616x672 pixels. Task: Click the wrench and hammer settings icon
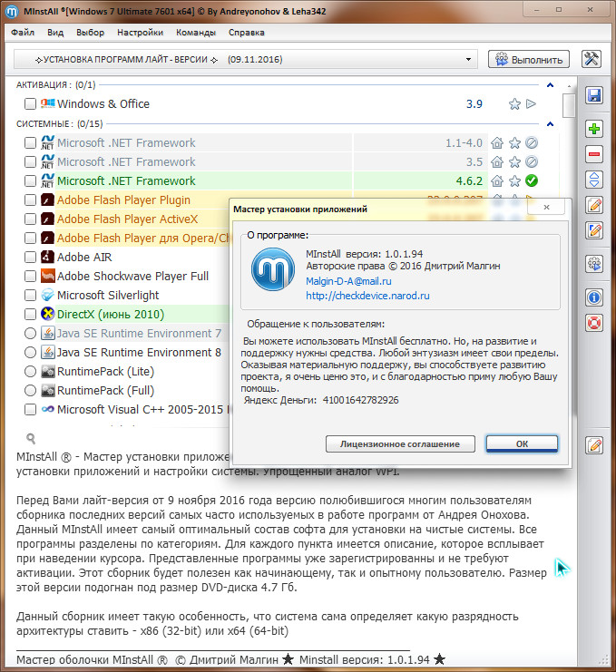592,59
